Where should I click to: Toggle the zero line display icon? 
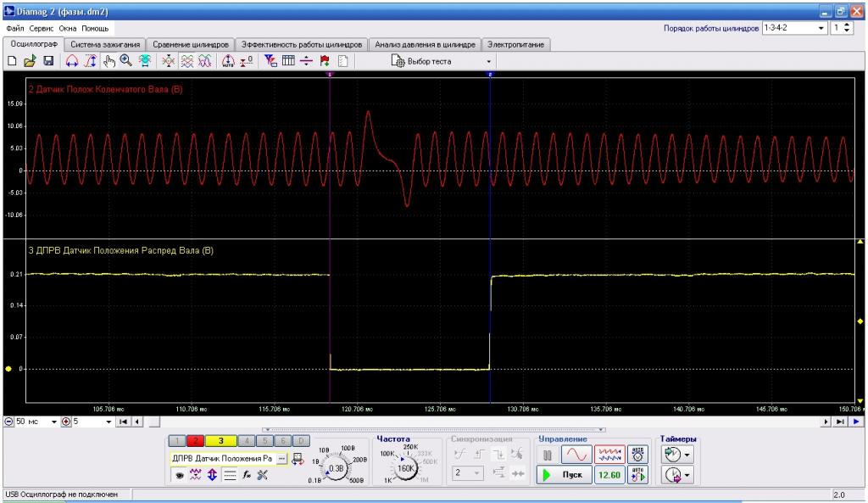click(x=230, y=475)
